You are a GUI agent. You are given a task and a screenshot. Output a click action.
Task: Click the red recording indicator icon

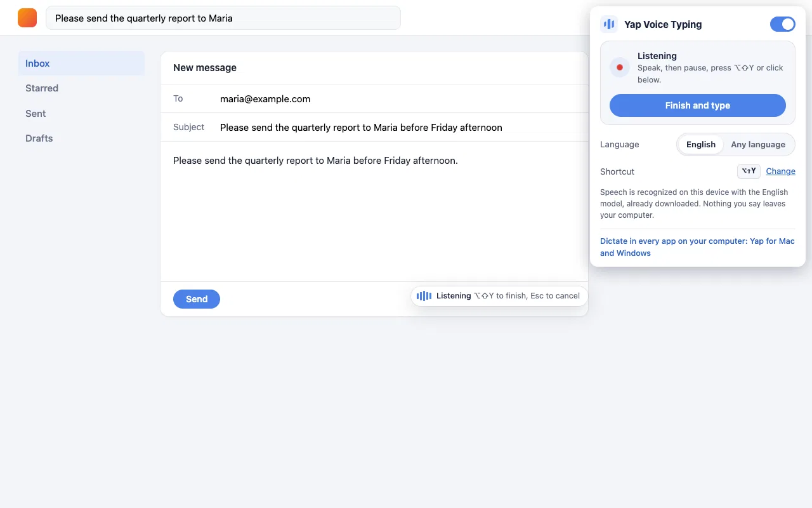click(620, 67)
